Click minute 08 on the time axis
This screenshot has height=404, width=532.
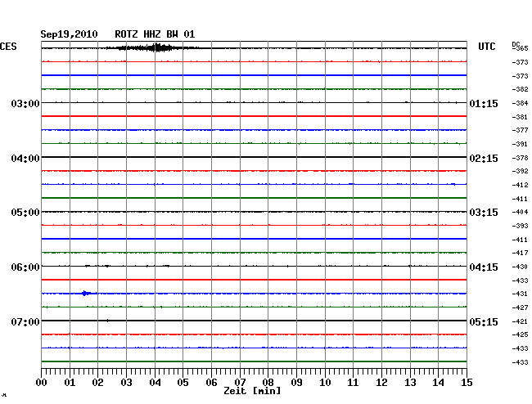(268, 383)
